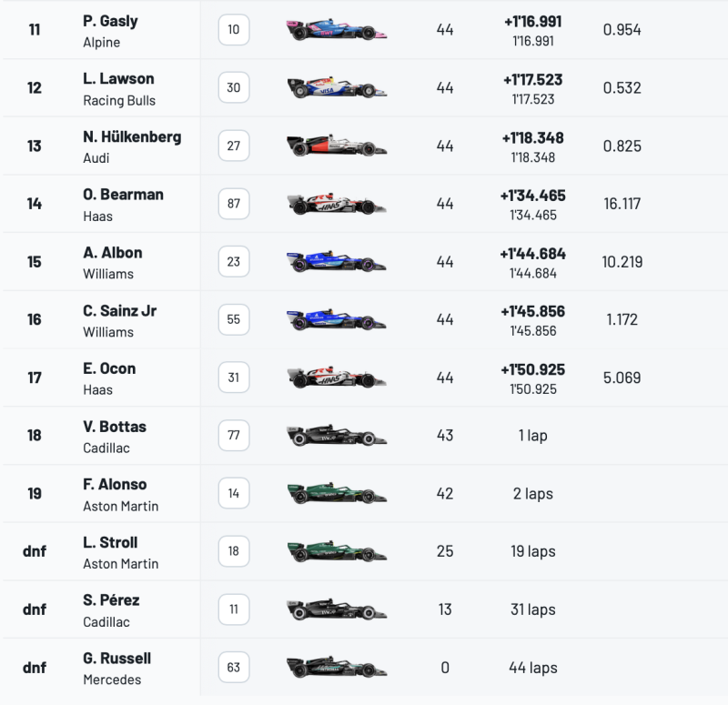This screenshot has width=728, height=705.
Task: Click Russell's Mercedes car image
Action: [337, 668]
